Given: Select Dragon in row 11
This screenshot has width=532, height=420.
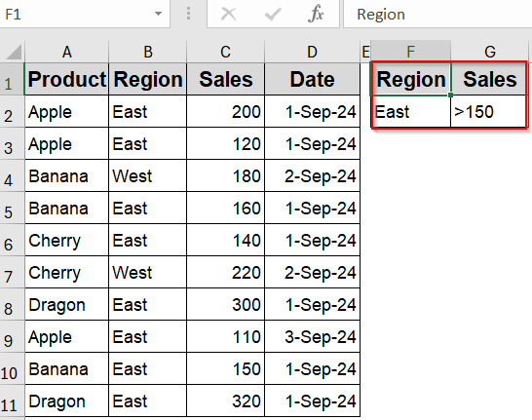Looking at the screenshot, I should click(x=67, y=401).
